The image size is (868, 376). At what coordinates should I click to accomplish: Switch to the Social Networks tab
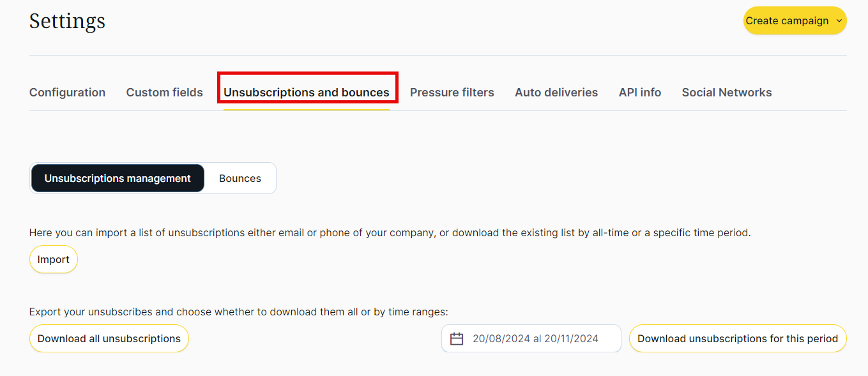[726, 93]
